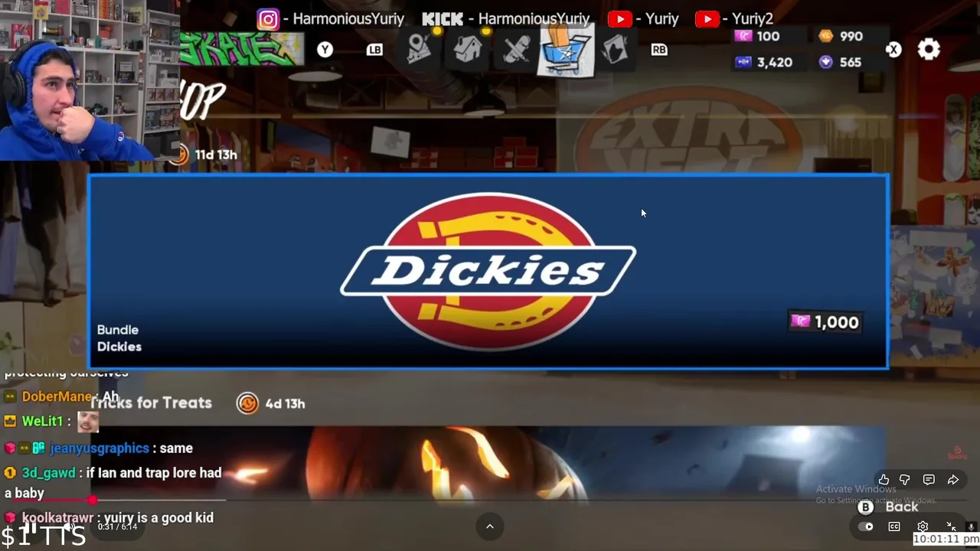Dislike the video with thumbs down
Screen dimensions: 980x551
point(904,480)
